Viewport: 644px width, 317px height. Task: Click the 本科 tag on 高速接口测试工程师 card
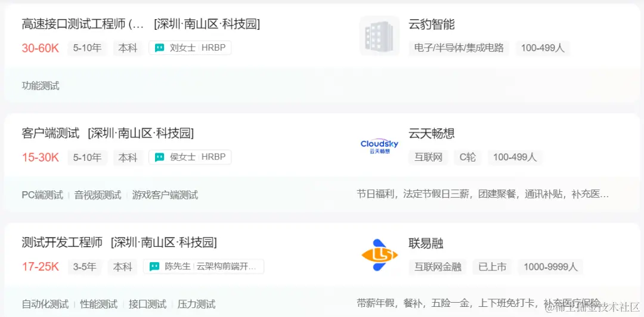[x=128, y=48]
